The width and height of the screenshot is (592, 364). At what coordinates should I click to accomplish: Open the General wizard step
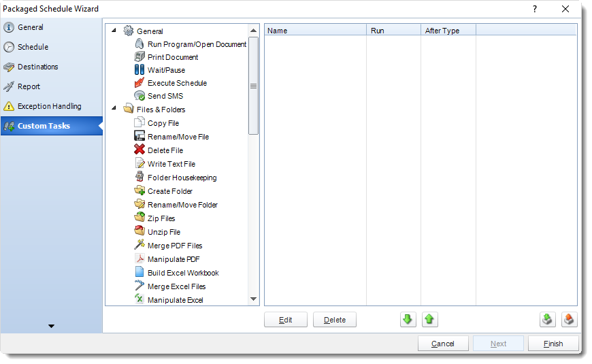pyautogui.click(x=51, y=27)
